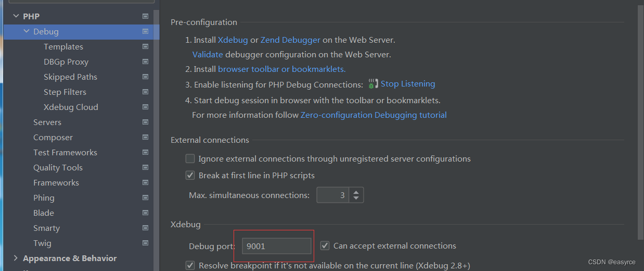Click project-level icon beside DBGp Proxy

145,61
